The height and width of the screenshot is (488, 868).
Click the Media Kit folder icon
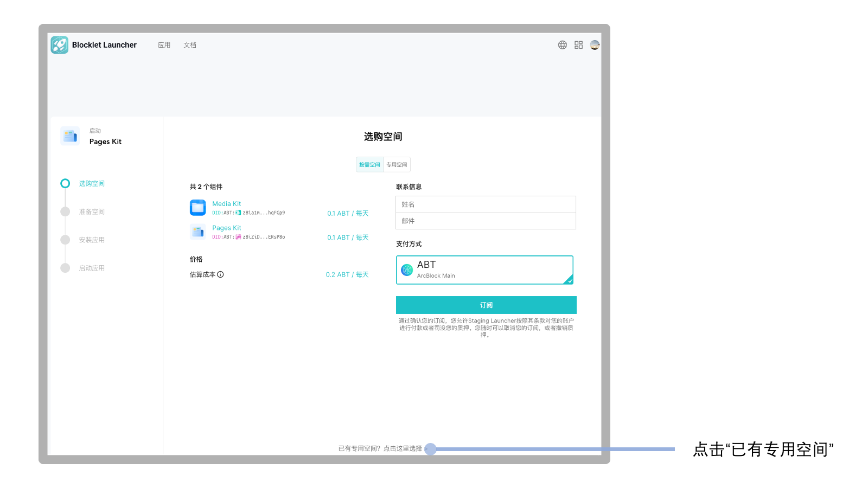[198, 208]
